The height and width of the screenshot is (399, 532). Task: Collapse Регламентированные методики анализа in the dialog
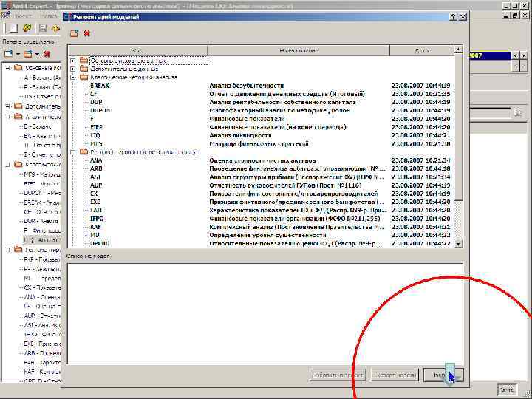tap(73, 152)
